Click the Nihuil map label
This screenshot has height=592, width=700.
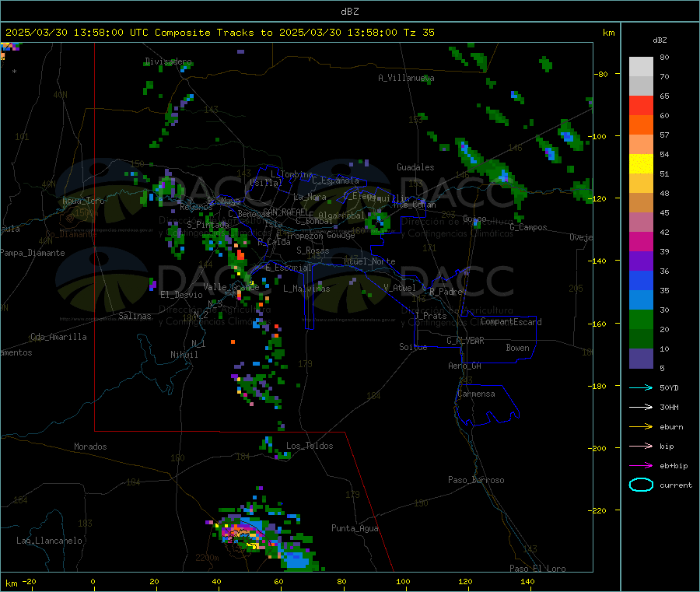[184, 355]
